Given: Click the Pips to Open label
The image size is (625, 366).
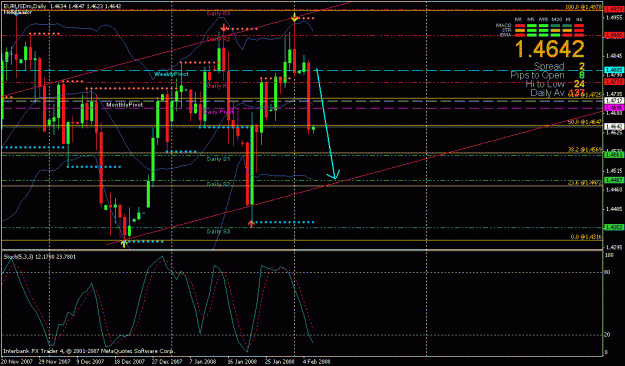Looking at the screenshot, I should tap(537, 75).
